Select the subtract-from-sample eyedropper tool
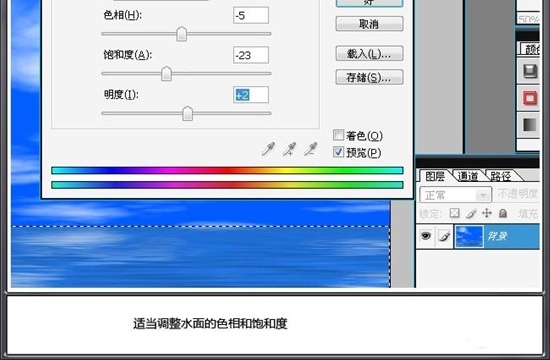This screenshot has height=360, width=550. click(x=310, y=149)
